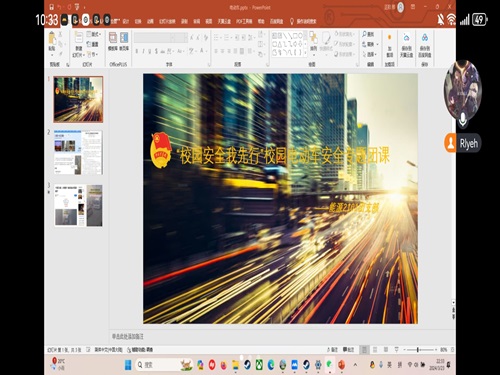This screenshot has height=375, width=500.
Task: Click the zoom slider handle
Action: click(x=418, y=350)
